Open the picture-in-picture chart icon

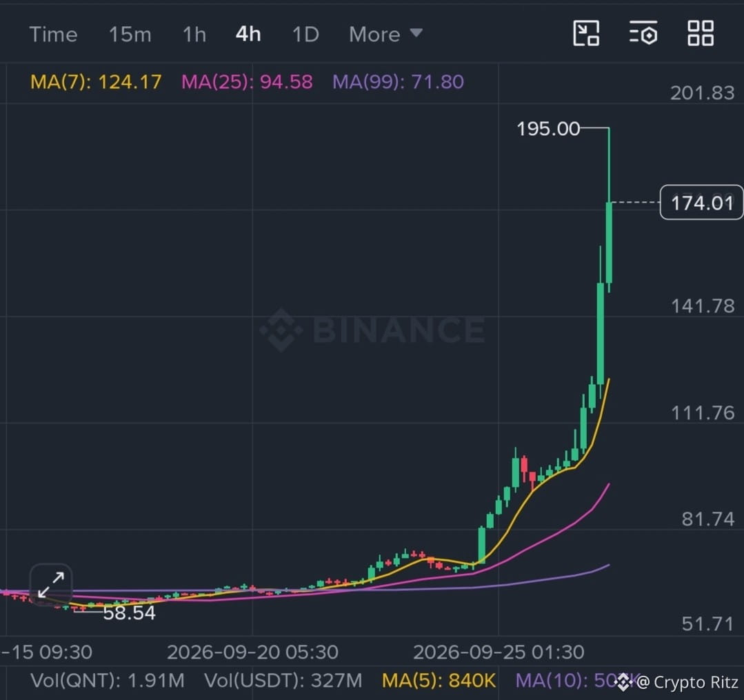point(586,33)
